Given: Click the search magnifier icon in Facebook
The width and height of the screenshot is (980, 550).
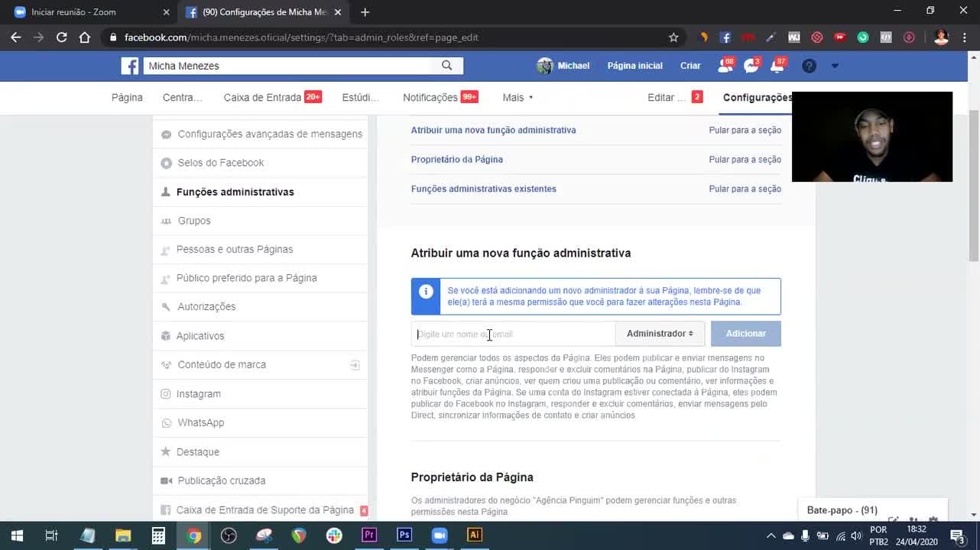Looking at the screenshot, I should point(447,66).
